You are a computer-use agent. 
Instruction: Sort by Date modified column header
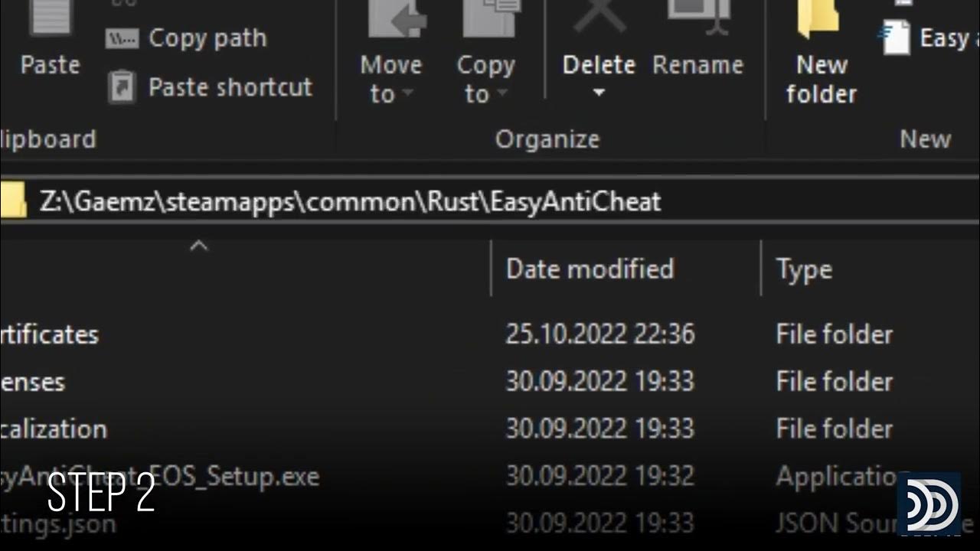[590, 269]
